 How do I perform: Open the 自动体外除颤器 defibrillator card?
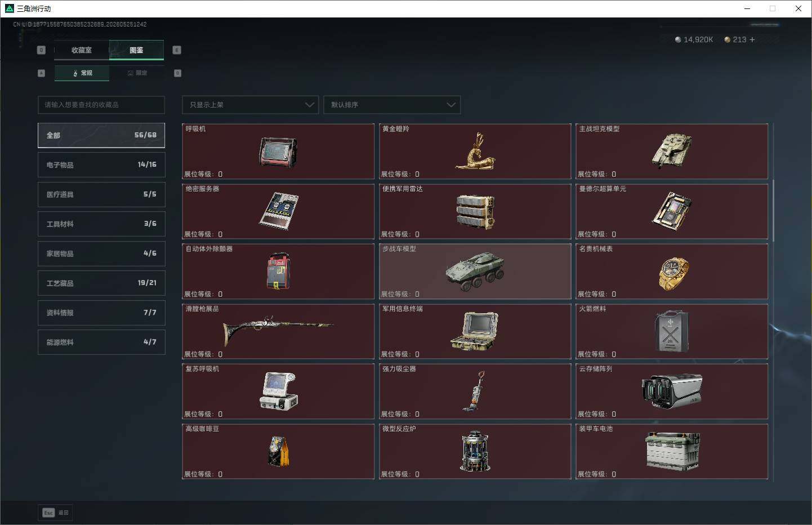pos(278,272)
